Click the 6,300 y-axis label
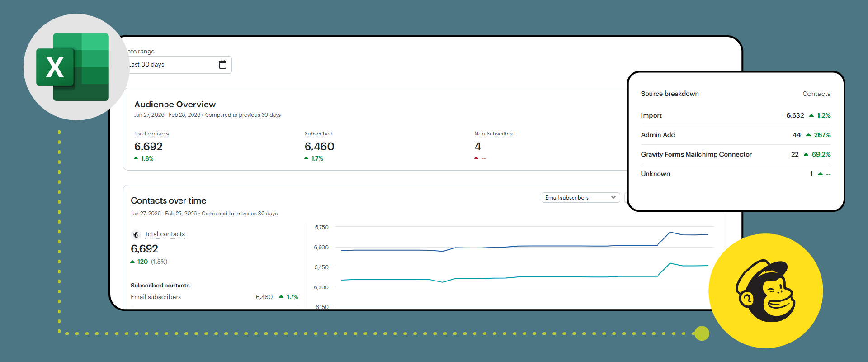 pos(321,287)
